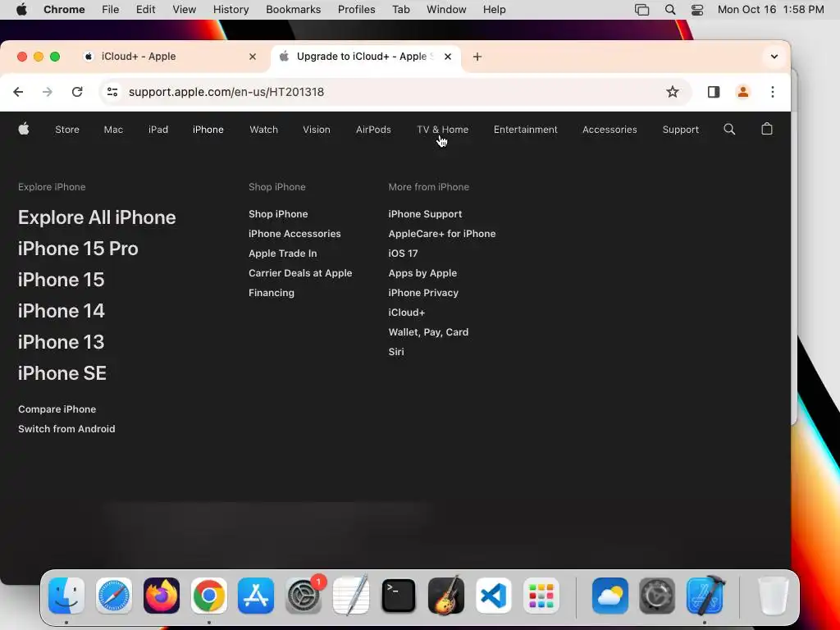Open the Profiles menu
Screen dimensions: 840x630
tap(356, 10)
